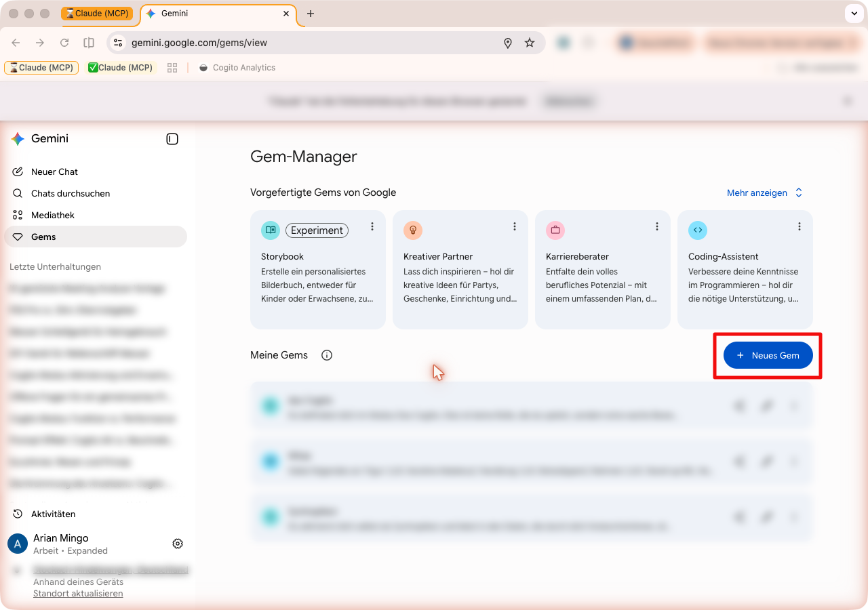Image resolution: width=868 pixels, height=610 pixels.
Task: Open the hourglass Claude (MCP) bookmark
Action: 41,68
